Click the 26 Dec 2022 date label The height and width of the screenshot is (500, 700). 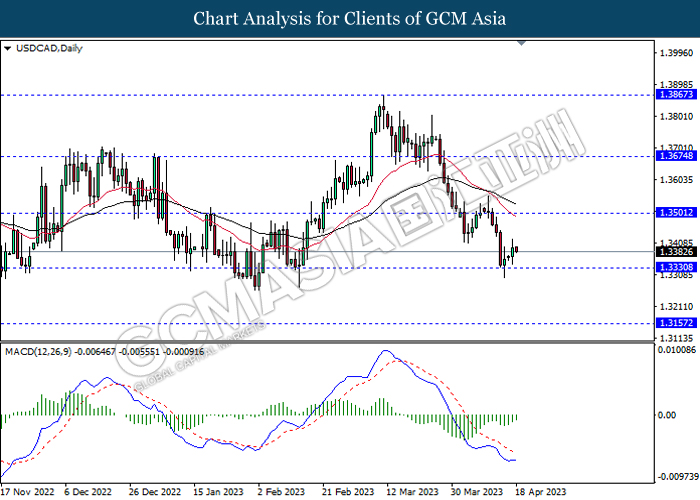pyautogui.click(x=155, y=492)
